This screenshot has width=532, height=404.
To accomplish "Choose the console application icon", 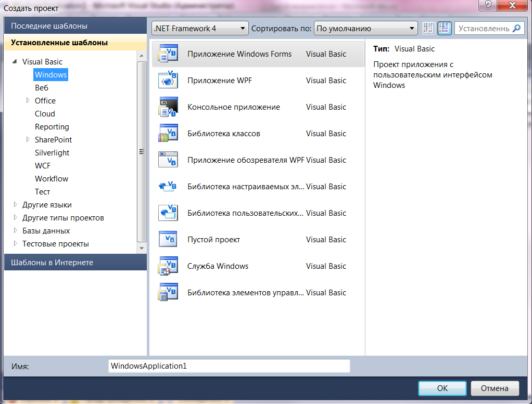I will [168, 107].
